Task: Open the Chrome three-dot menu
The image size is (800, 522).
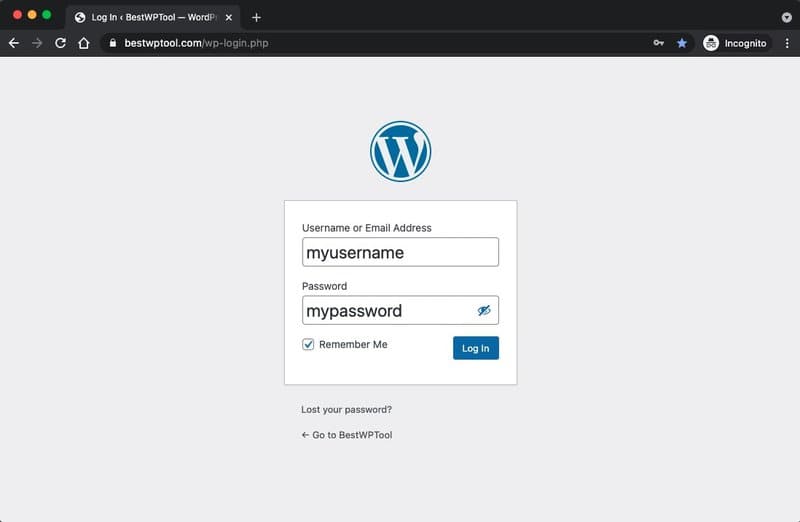Action: (787, 43)
